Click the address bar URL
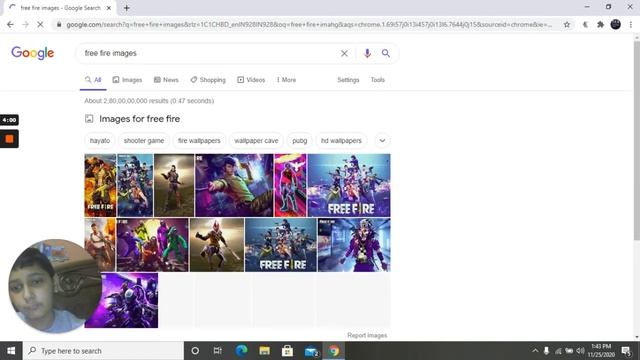The image size is (640, 360). point(309,24)
